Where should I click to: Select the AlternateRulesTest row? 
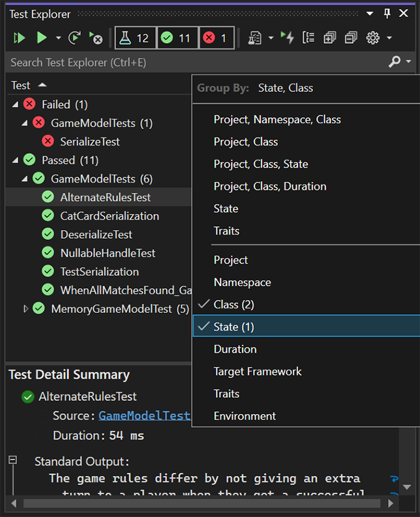tap(98, 197)
